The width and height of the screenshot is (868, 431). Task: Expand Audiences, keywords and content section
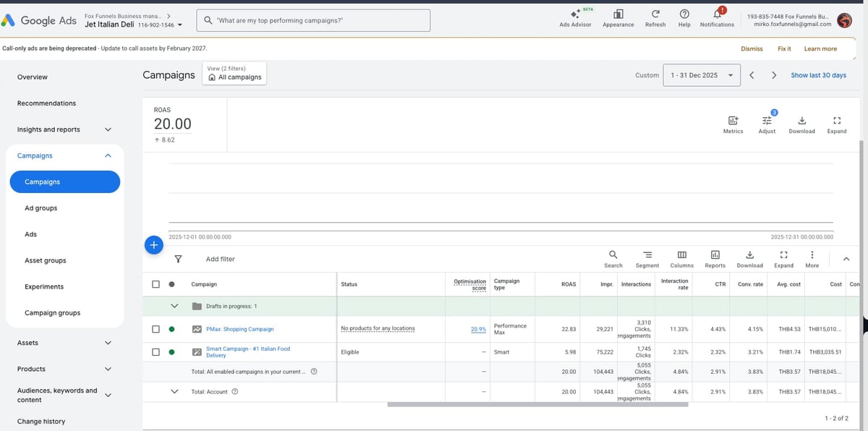pos(108,395)
